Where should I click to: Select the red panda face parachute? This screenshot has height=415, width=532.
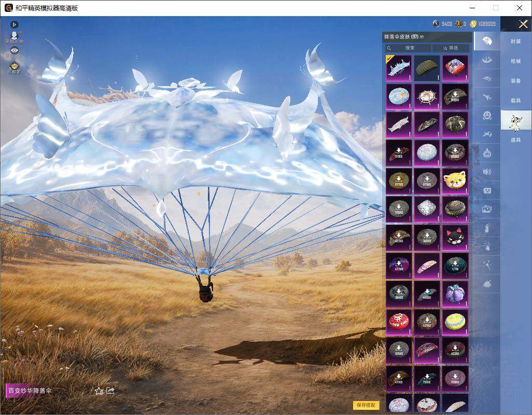455,181
